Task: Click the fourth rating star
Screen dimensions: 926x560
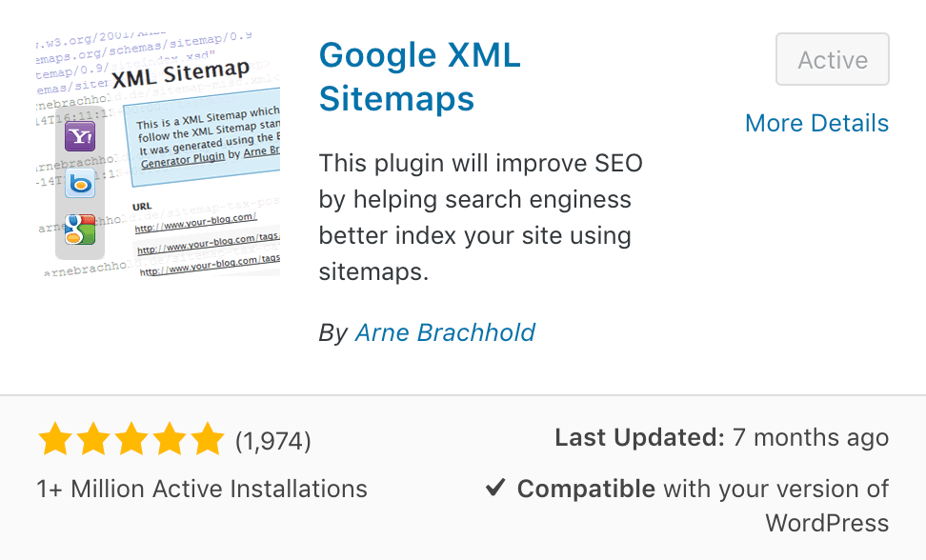Action: point(170,438)
